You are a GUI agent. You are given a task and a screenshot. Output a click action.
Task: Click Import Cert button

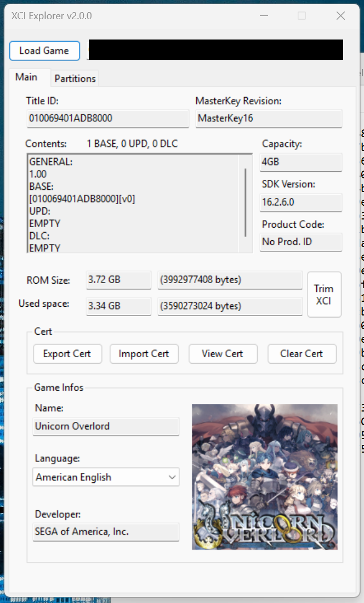tap(144, 354)
